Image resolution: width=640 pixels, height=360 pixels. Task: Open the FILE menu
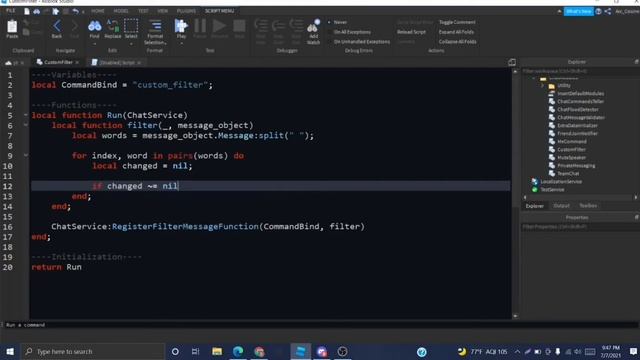coord(11,11)
